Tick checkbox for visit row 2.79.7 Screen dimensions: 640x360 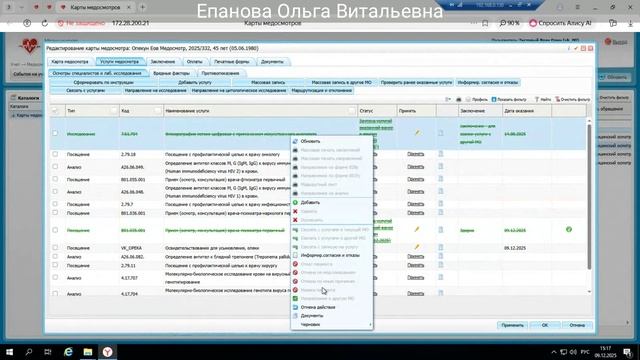click(55, 204)
